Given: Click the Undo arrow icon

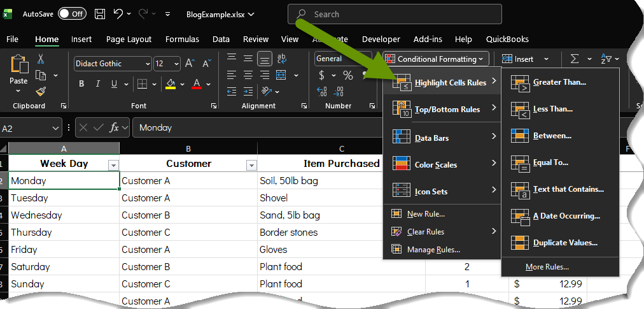Looking at the screenshot, I should click(118, 13).
